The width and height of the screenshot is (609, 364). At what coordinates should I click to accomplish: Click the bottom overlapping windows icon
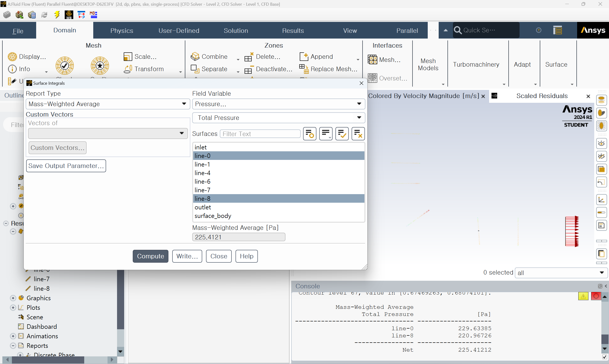601,254
